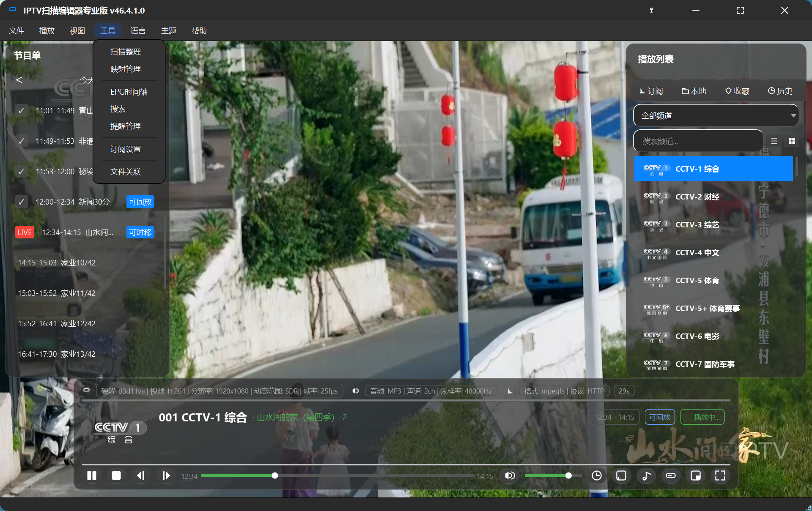Step to next frame button
The image size is (812, 511).
point(166,476)
